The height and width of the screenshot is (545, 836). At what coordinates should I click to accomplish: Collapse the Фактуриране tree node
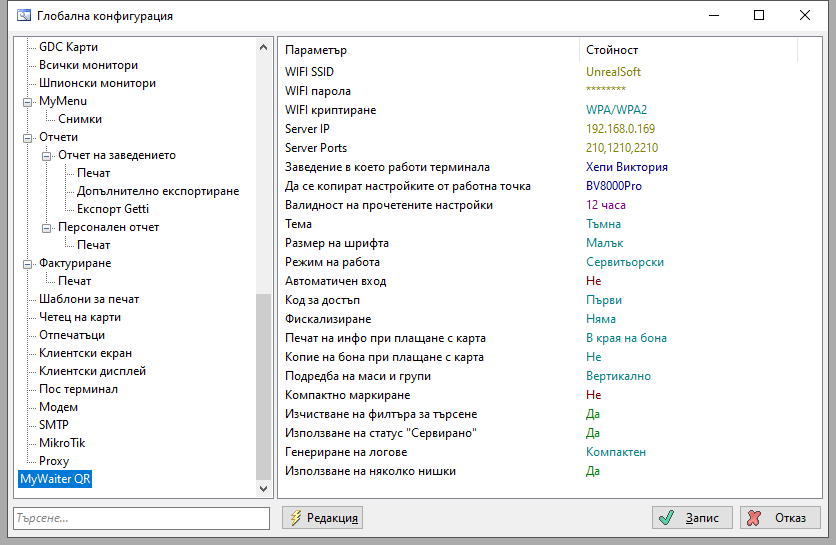[x=28, y=264]
